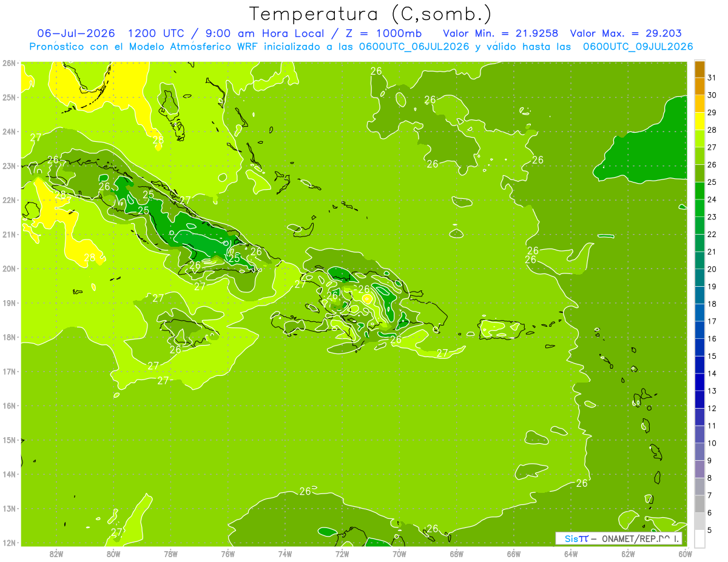Select the 'Valor Min. = 21.9258' text

point(500,33)
